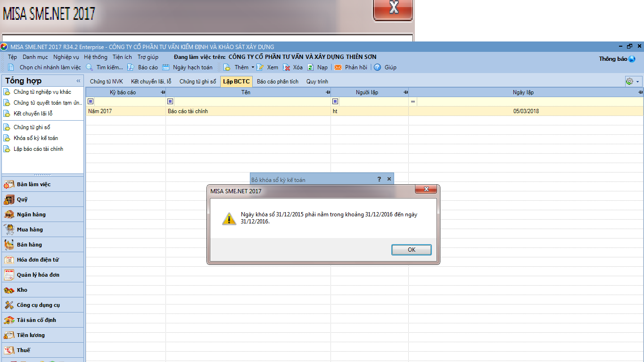Click the Phản hồi feedback envelope icon
Screen dimensions: 644x362
338,67
